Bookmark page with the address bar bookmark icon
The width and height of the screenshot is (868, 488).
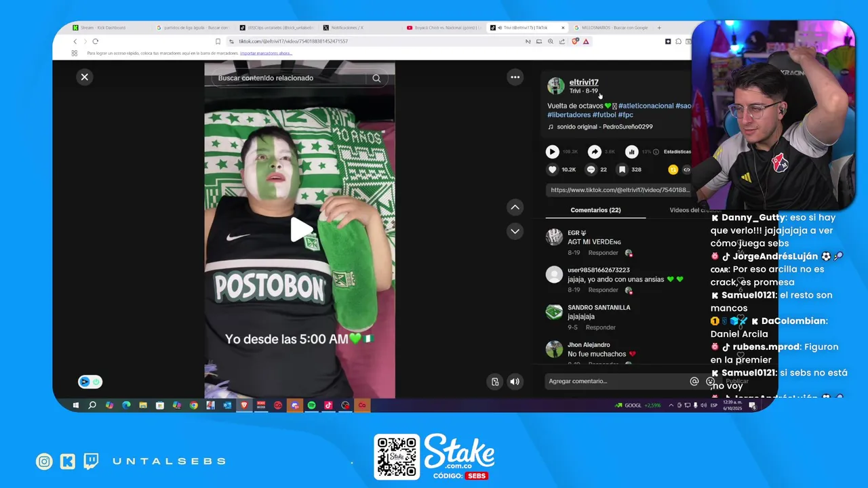click(x=218, y=41)
